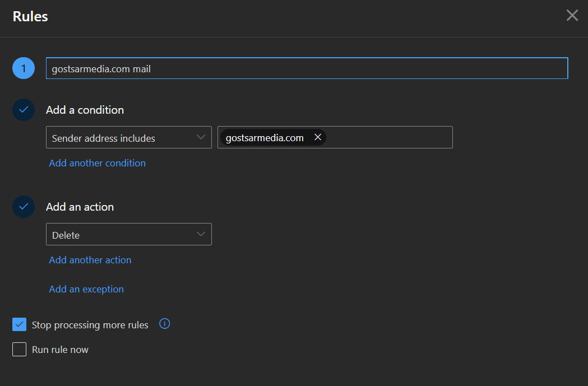Viewport: 588px width, 386px height.
Task: Expand the condition dropdown via its chevron
Action: [201, 137]
